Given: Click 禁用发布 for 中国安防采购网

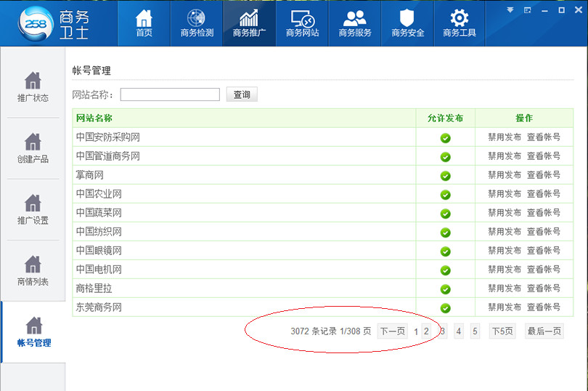Looking at the screenshot, I should pos(505,137).
